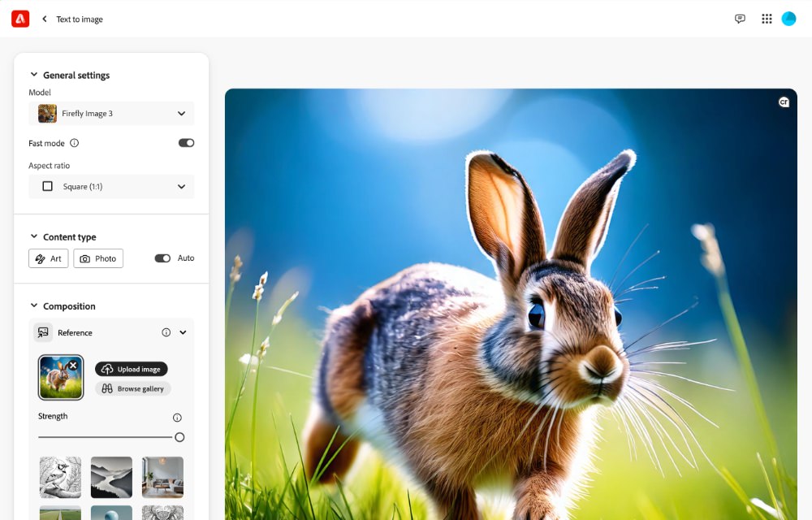The width and height of the screenshot is (812, 520).
Task: Click the Text to image title
Action: click(x=80, y=19)
